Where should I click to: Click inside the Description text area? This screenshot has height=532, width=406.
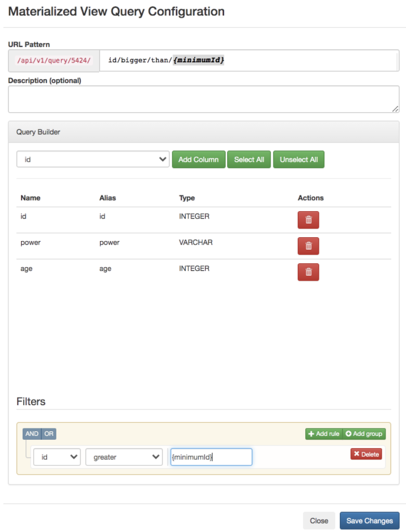click(203, 98)
